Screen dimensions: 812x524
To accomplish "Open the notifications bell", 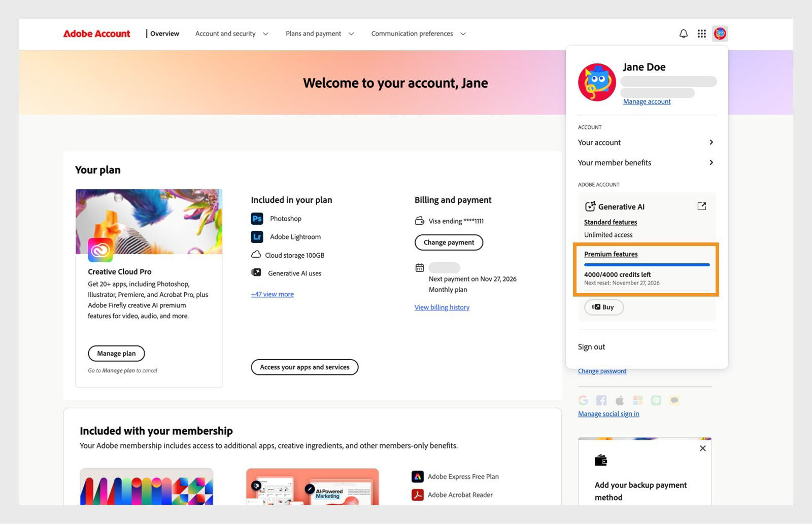I will point(684,33).
